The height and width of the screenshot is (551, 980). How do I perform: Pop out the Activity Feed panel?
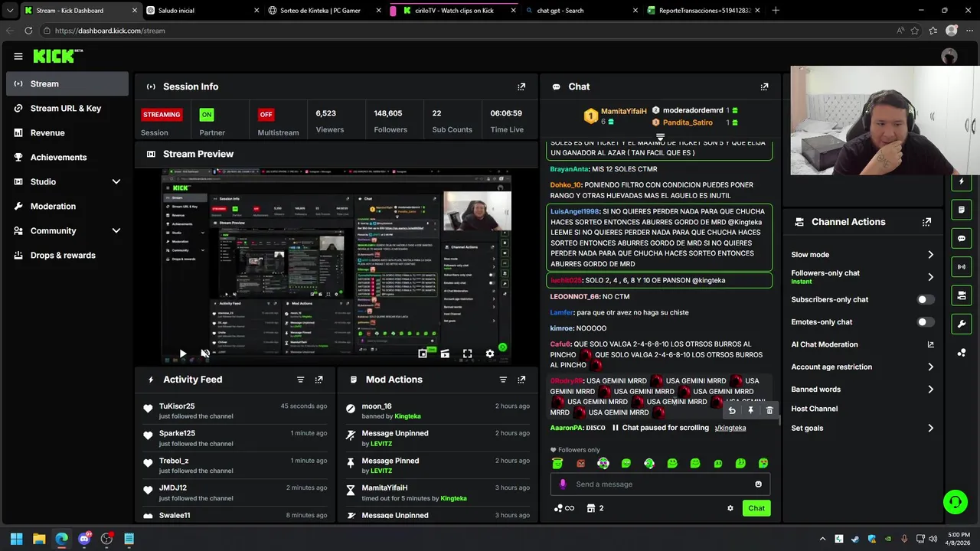point(318,380)
